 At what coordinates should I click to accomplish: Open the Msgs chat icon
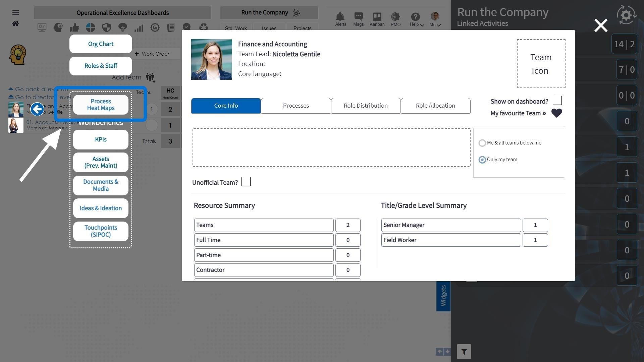358,16
